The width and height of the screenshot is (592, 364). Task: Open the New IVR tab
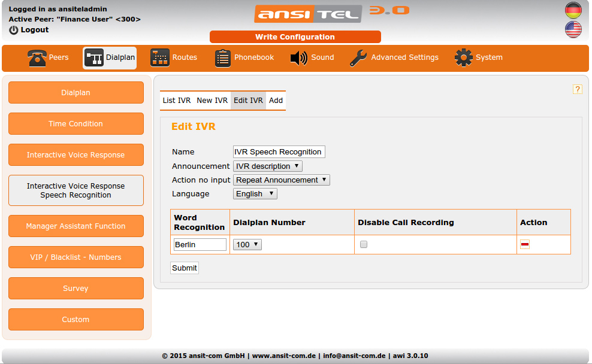pos(212,101)
